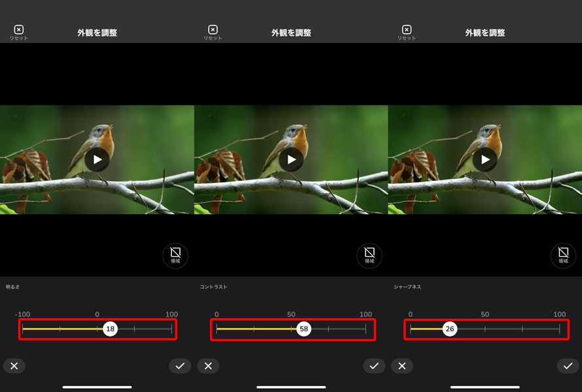Select the 領域 tool in the sharpness panel
Screen dimensions: 582x392
tap(563, 255)
